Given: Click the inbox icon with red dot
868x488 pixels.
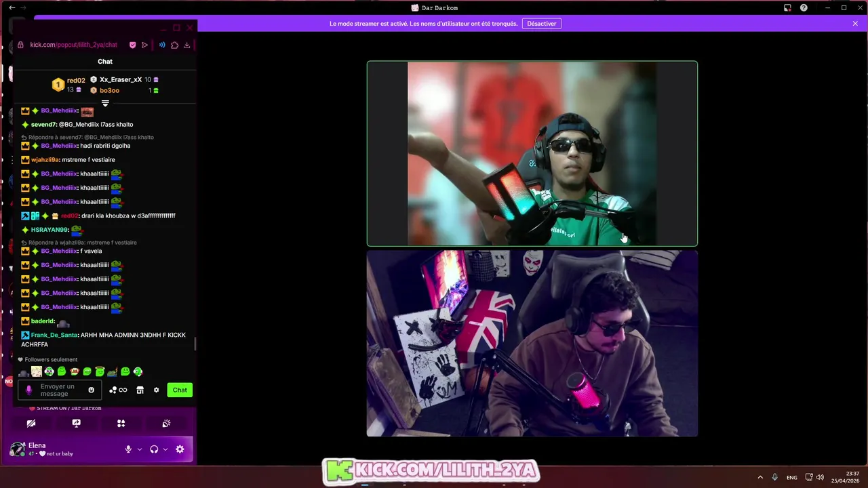Looking at the screenshot, I should point(787,7).
